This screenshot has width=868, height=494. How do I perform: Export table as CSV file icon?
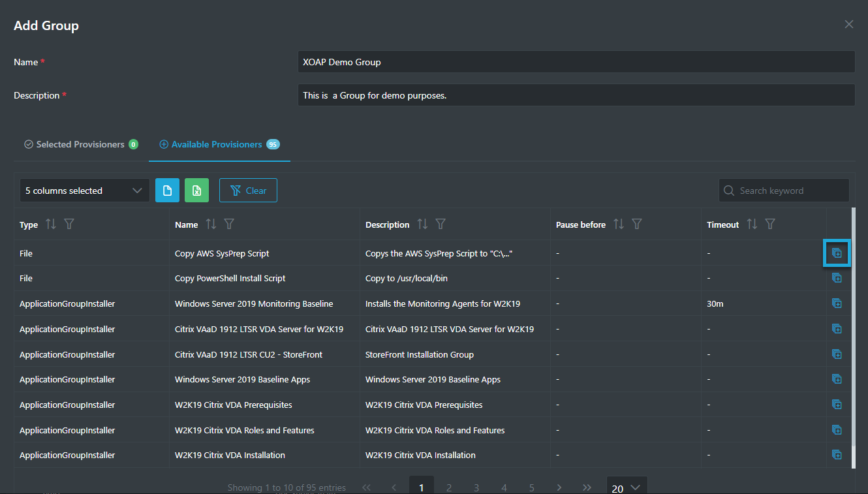pyautogui.click(x=167, y=191)
